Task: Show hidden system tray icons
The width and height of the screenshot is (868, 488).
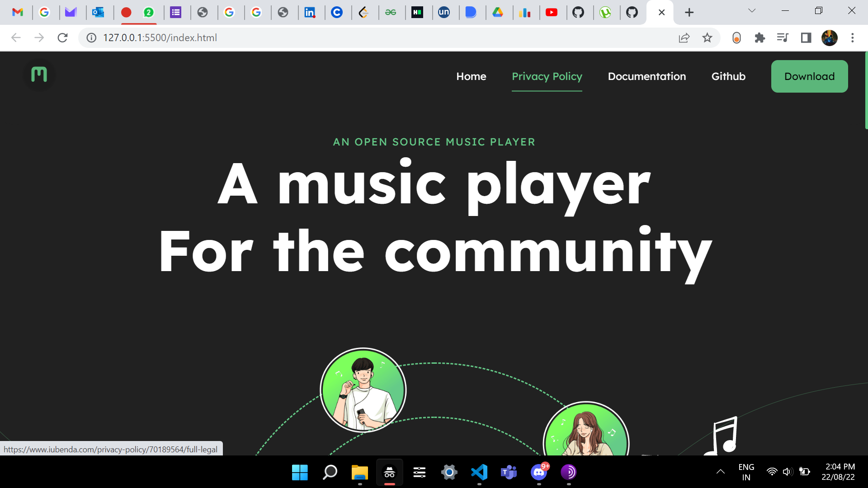Action: coord(721,472)
